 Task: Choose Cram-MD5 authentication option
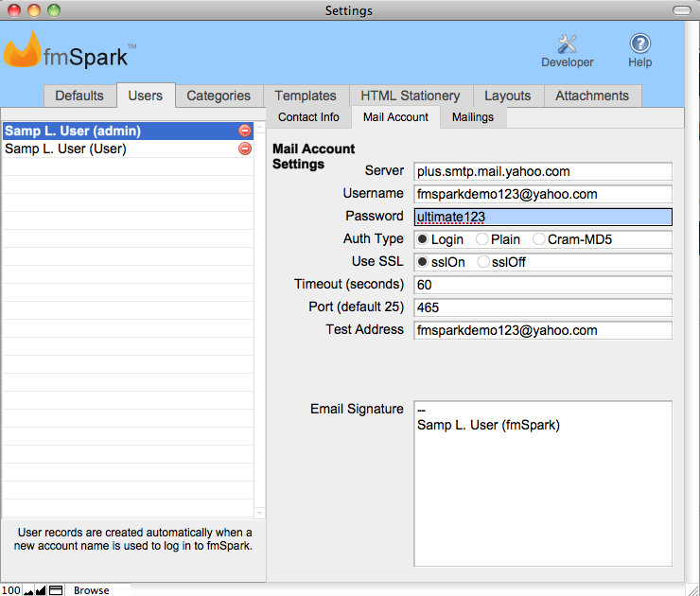coord(539,239)
